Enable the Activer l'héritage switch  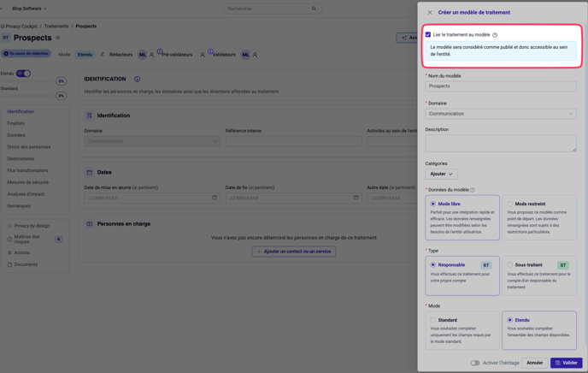[x=475, y=363]
